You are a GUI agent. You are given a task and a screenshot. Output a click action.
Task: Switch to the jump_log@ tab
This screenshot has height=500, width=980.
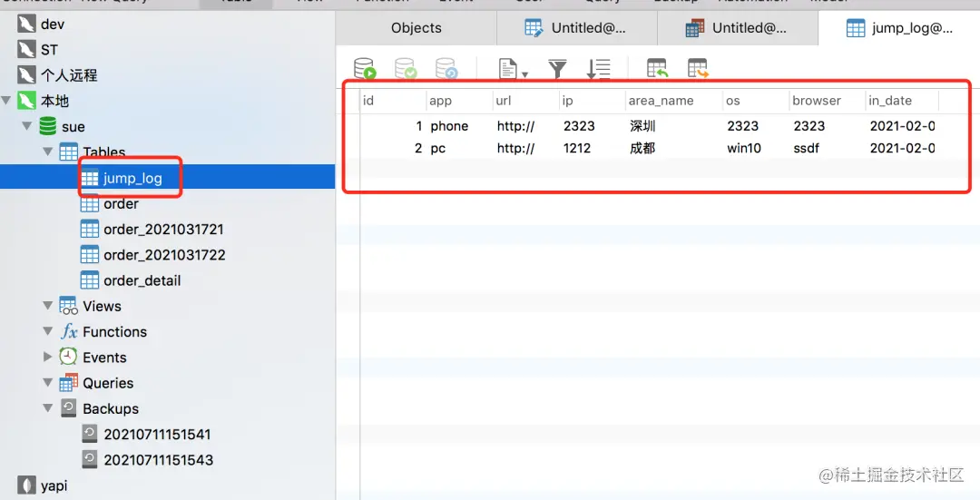[899, 27]
